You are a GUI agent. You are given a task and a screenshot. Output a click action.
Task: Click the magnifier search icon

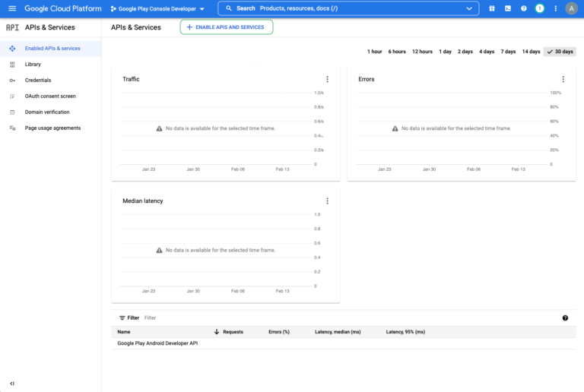click(x=229, y=8)
